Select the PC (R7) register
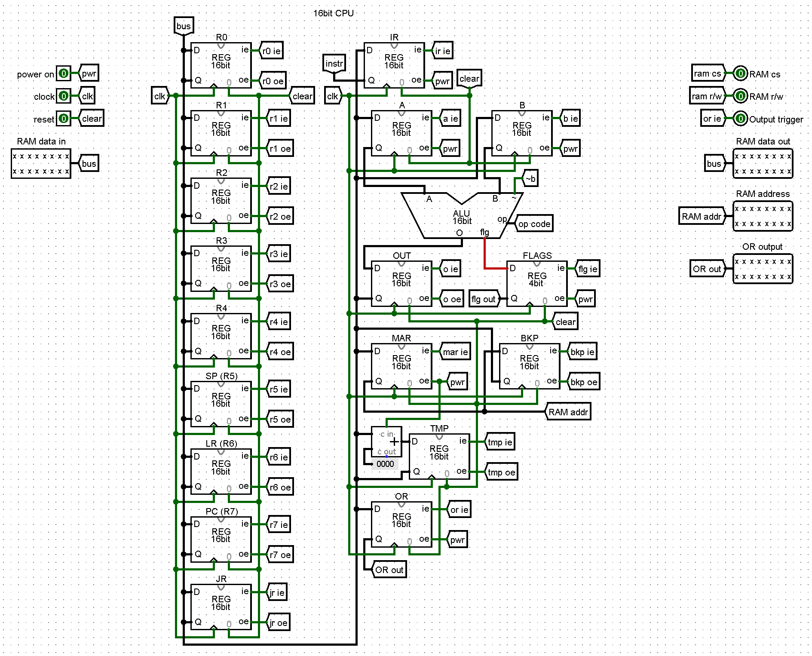 pyautogui.click(x=221, y=540)
